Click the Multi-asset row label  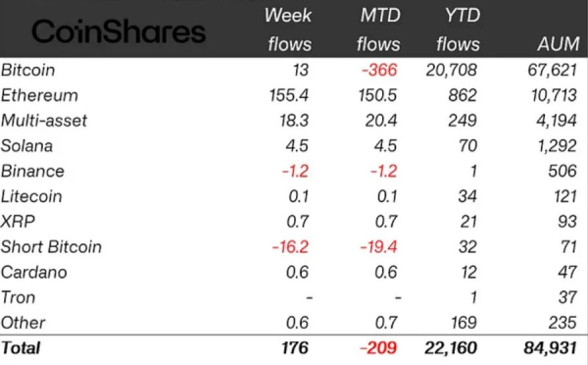click(x=44, y=121)
